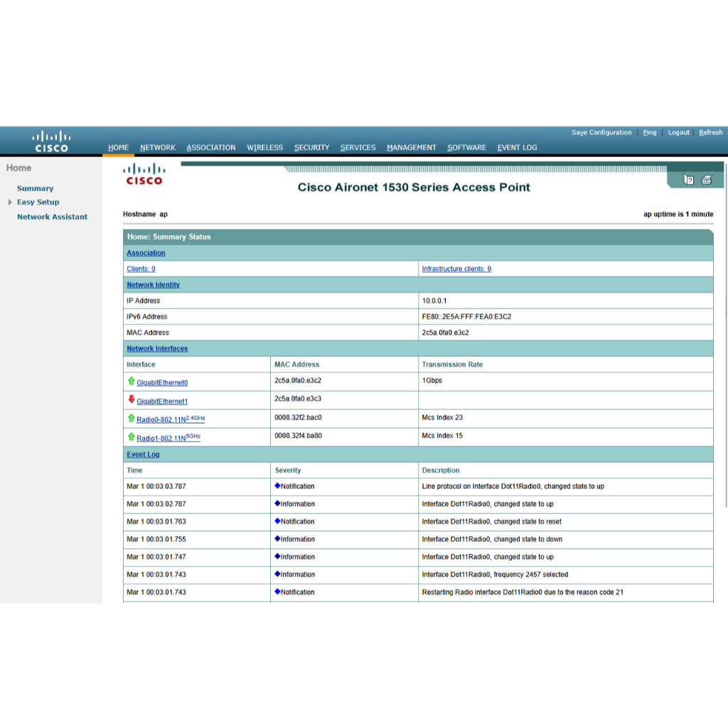
Task: Open the MANAGEMENT tab
Action: tap(411, 148)
